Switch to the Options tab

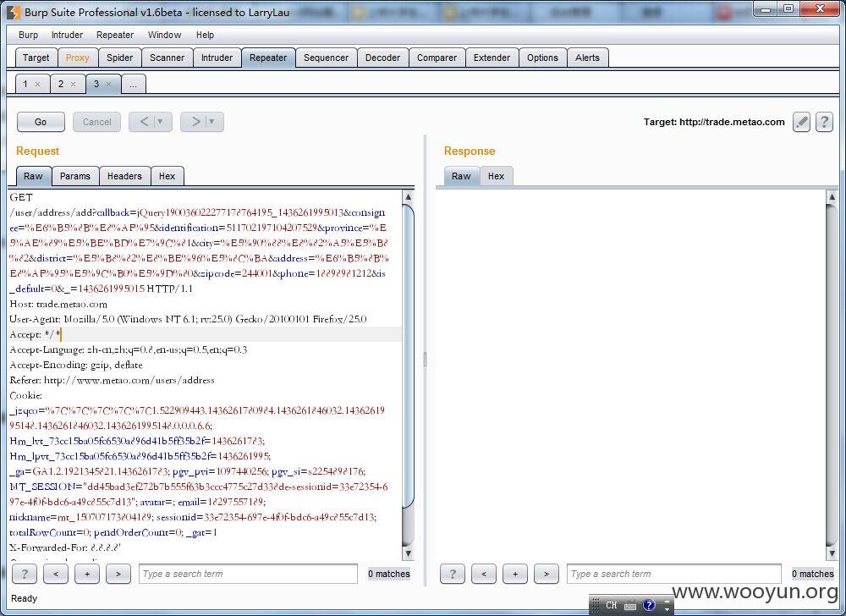pyautogui.click(x=542, y=58)
